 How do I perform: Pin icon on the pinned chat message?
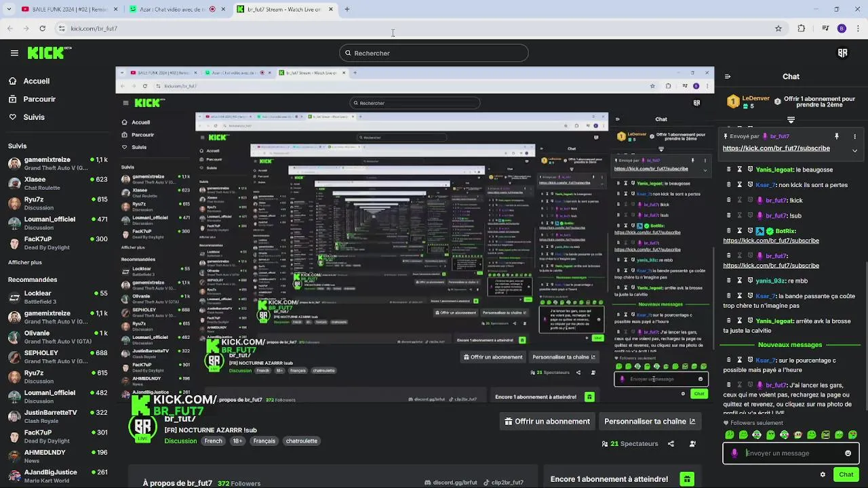837,136
